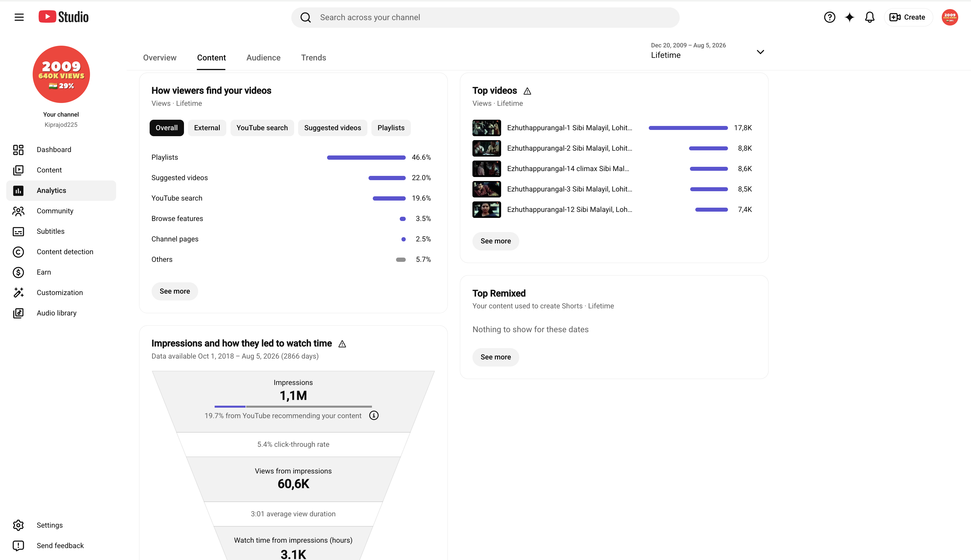Select the Playlists filter chip
Screen dimensions: 971x560
[x=391, y=128]
